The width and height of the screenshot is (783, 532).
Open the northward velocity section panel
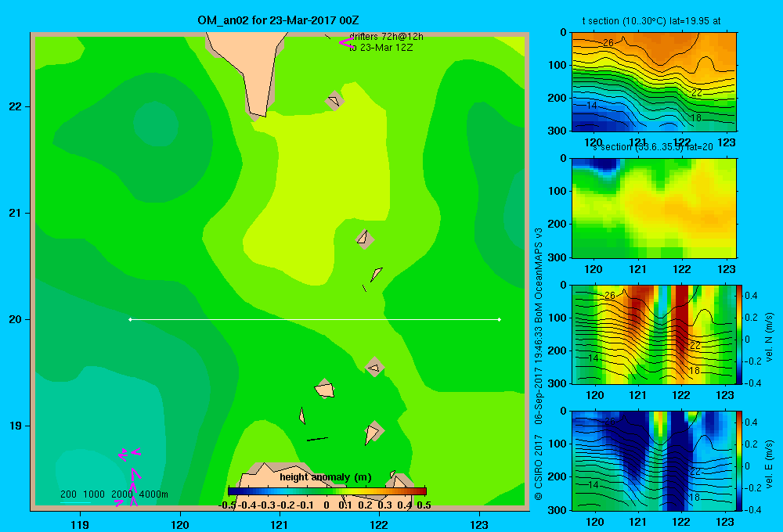[x=654, y=334]
